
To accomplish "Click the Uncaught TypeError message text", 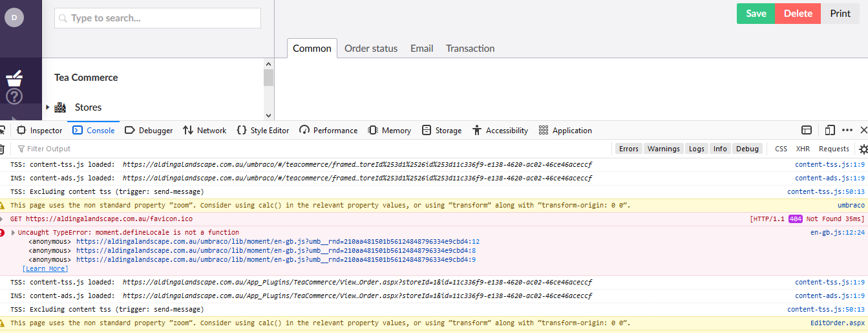I will [x=129, y=232].
